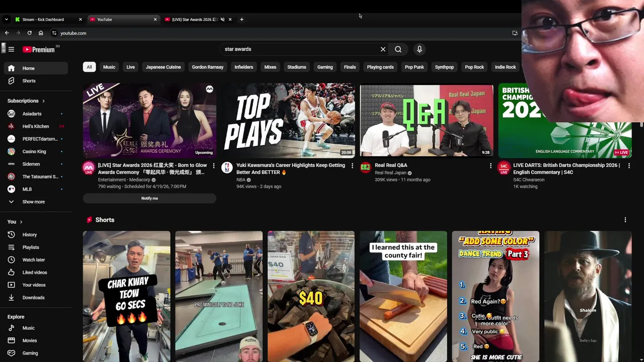Close the Kick Dashboard tab

(x=80, y=20)
